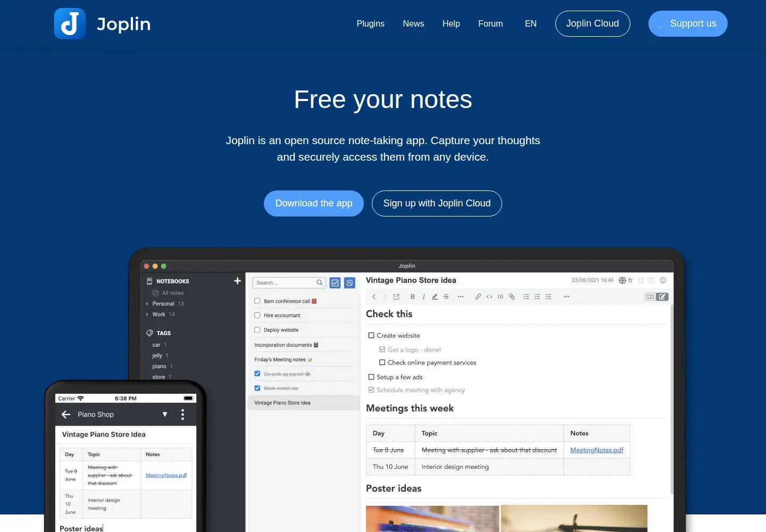
Task: Insert inline code with angle brackets icon
Action: [489, 297]
